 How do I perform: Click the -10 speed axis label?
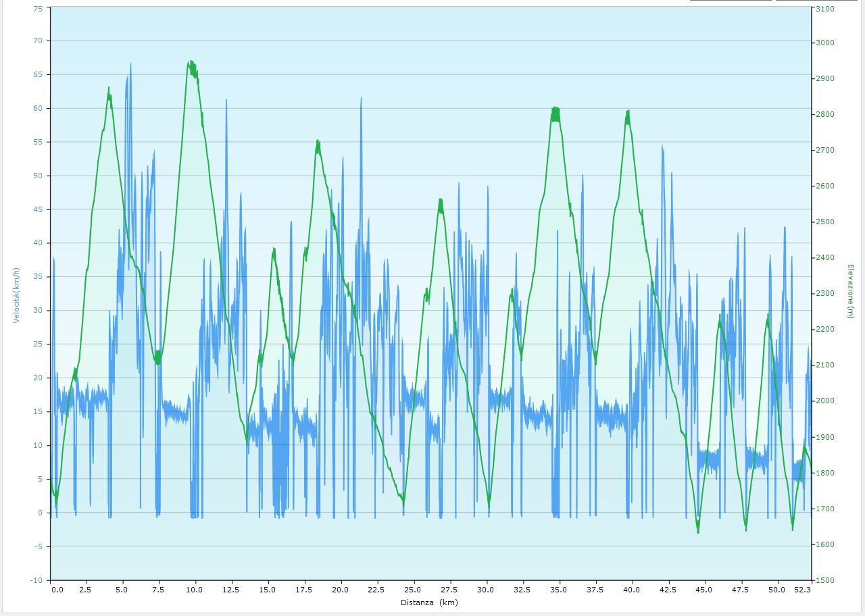36,580
